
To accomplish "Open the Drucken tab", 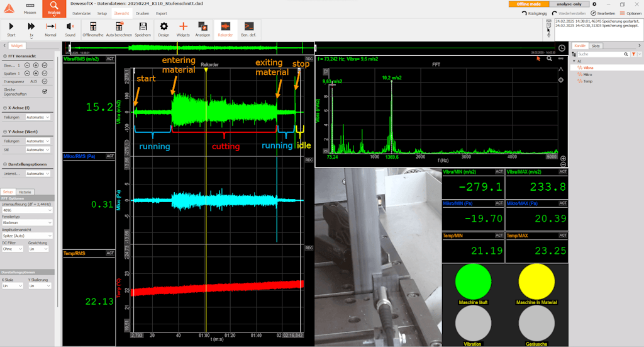I will click(x=142, y=14).
